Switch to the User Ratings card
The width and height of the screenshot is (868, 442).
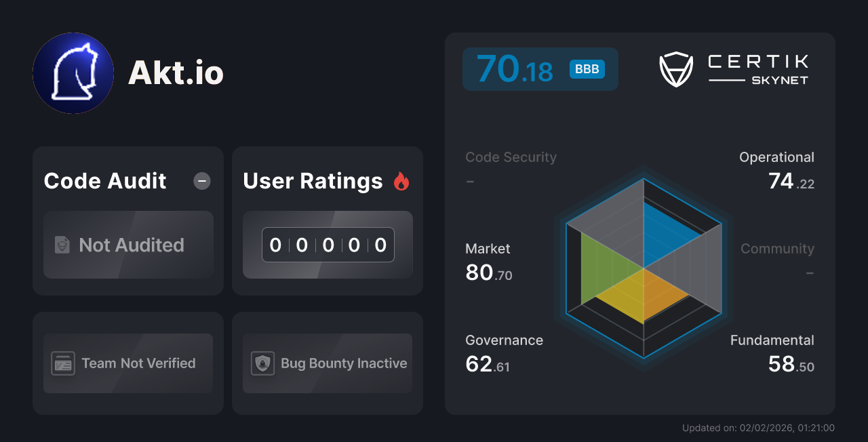pyautogui.click(x=327, y=220)
